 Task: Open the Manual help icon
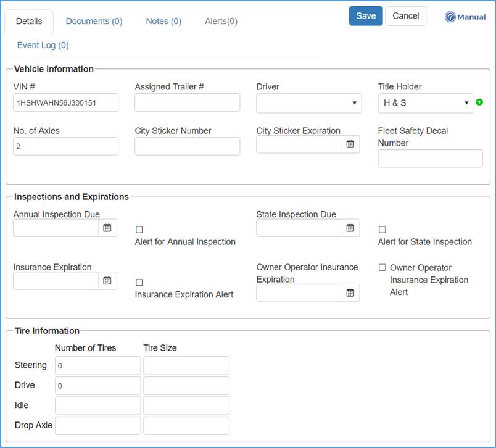[x=450, y=17]
